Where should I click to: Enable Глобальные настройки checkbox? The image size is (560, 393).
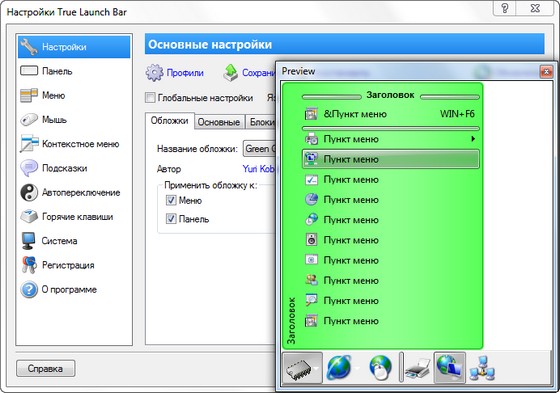150,98
